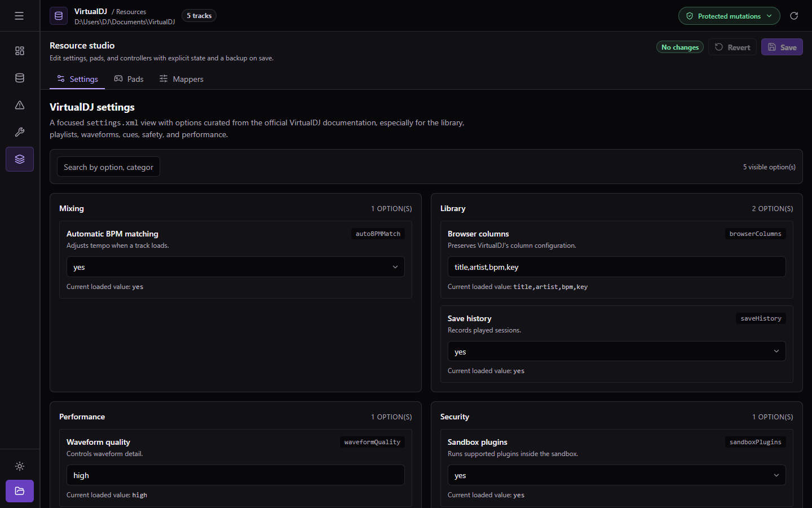Open the Protected mutations dropdown
The height and width of the screenshot is (508, 812).
[729, 16]
